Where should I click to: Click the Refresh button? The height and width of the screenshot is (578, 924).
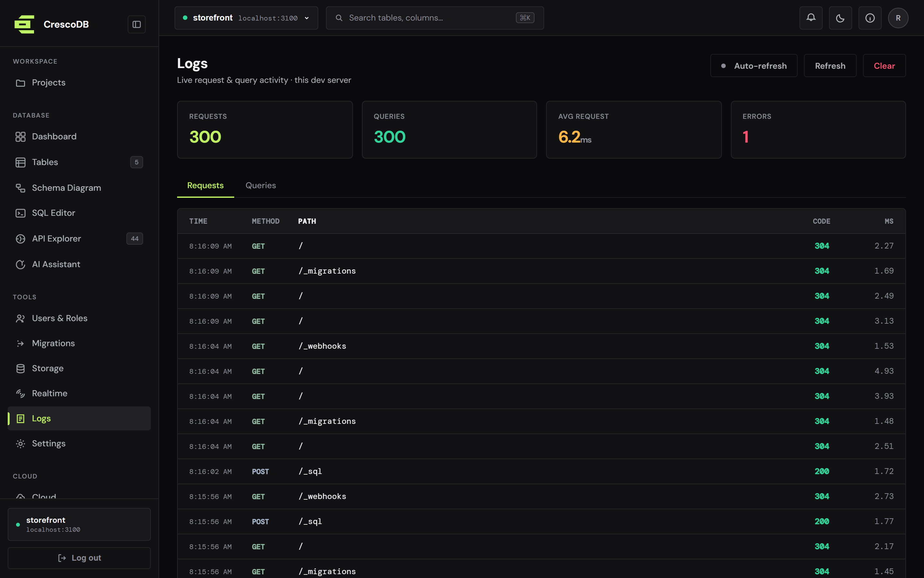(830, 66)
